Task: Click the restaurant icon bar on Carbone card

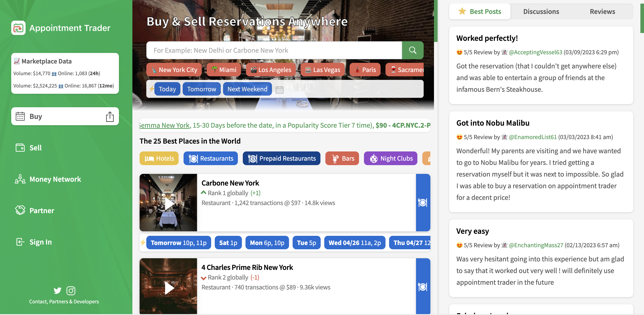Action: (x=423, y=203)
